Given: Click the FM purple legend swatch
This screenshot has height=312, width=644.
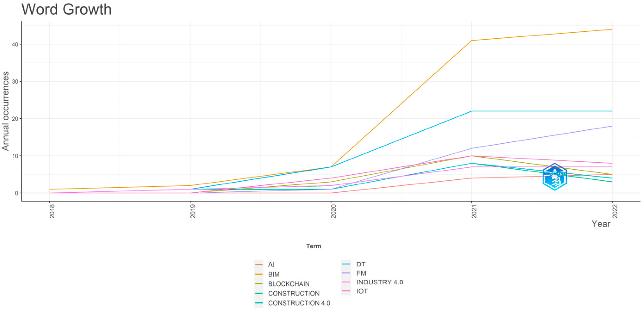Looking at the screenshot, I should click(x=346, y=273).
